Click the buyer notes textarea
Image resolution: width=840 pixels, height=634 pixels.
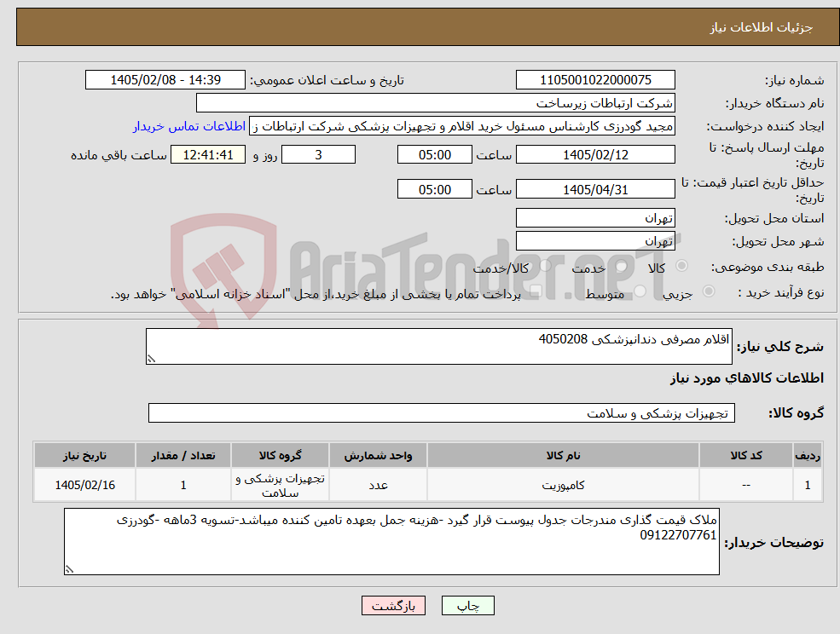pos(391,542)
